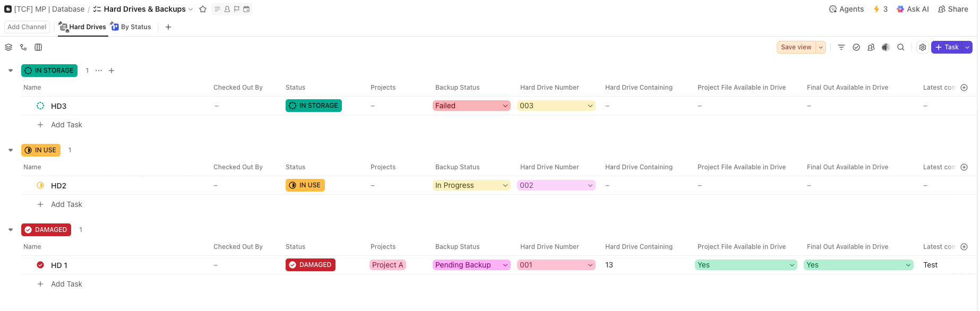The height and width of the screenshot is (311, 980).
Task: Open view settings gear icon
Action: [923, 47]
